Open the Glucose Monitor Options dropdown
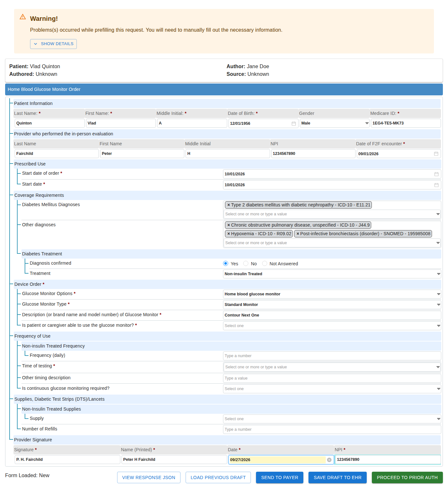The height and width of the screenshot is (489, 448). tap(332, 294)
